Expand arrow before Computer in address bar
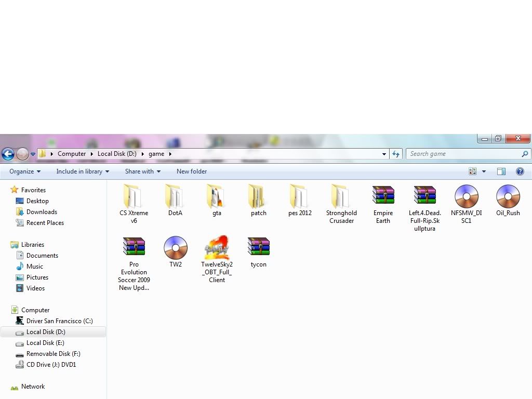 click(x=51, y=154)
